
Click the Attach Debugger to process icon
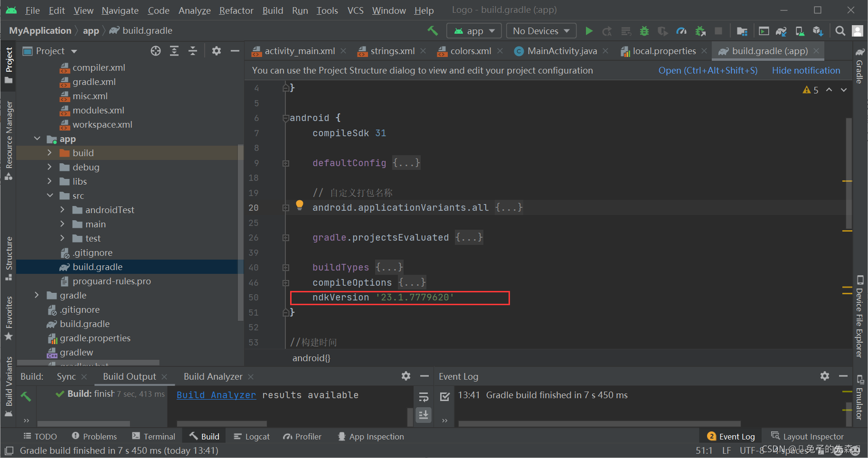tap(700, 31)
